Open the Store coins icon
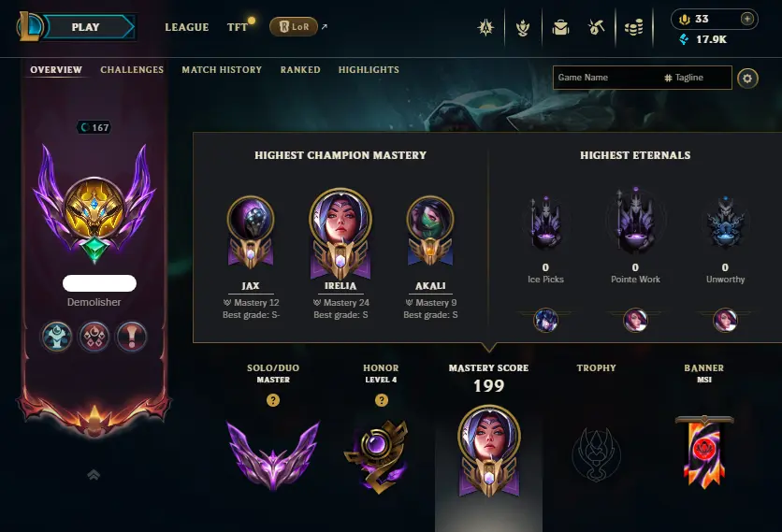This screenshot has height=532, width=782. click(633, 27)
